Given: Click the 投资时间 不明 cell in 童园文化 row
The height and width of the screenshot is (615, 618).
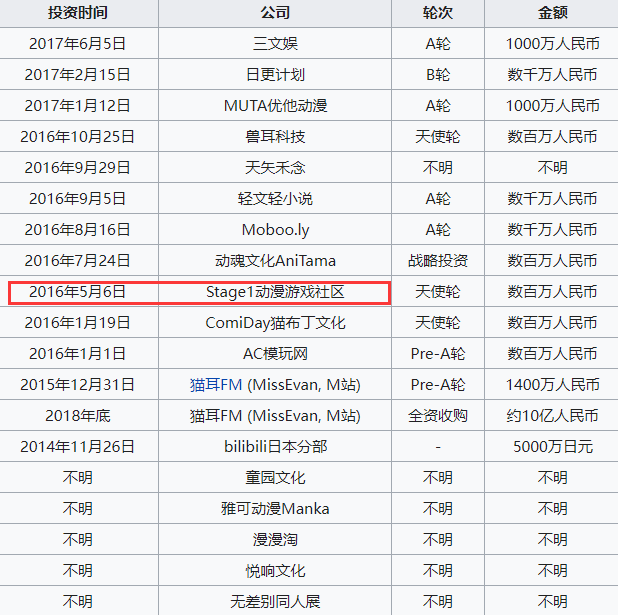Looking at the screenshot, I should coord(78,478).
